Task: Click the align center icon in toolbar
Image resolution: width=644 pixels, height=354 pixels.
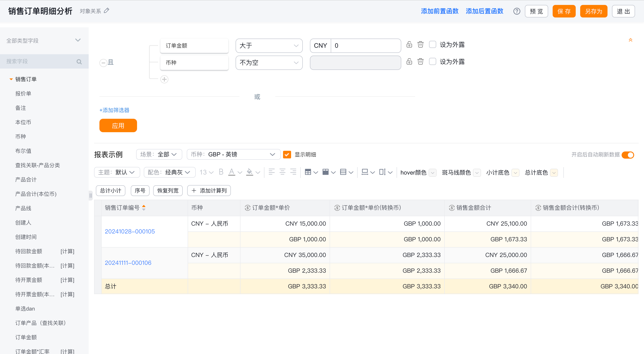Action: pos(282,172)
